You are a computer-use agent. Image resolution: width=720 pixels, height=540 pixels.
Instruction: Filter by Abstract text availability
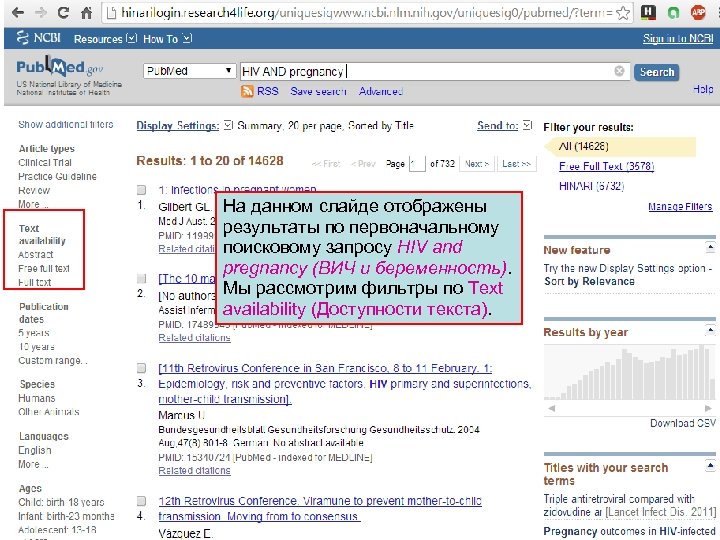point(35,254)
